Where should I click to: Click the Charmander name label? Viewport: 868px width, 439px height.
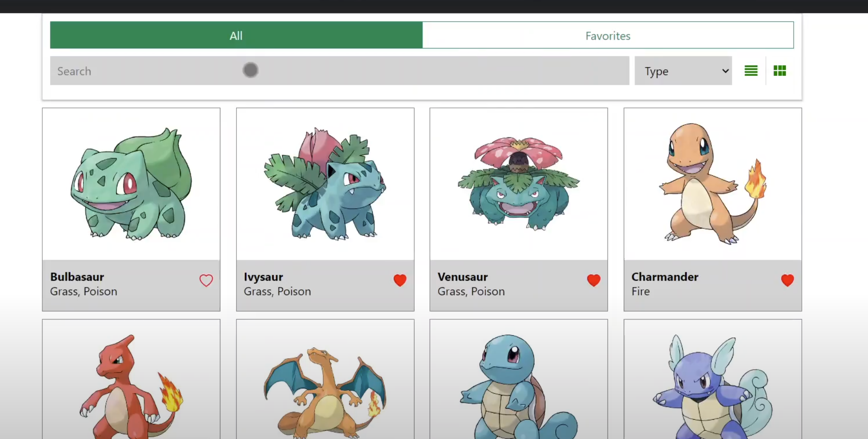tap(665, 277)
